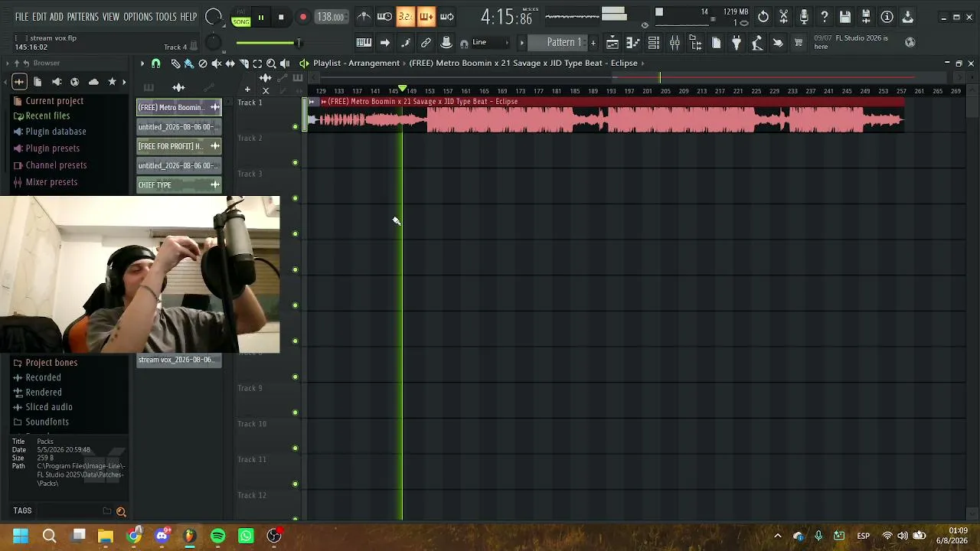Open Spotify from the Windows taskbar
This screenshot has width=980, height=551.
pyautogui.click(x=218, y=536)
